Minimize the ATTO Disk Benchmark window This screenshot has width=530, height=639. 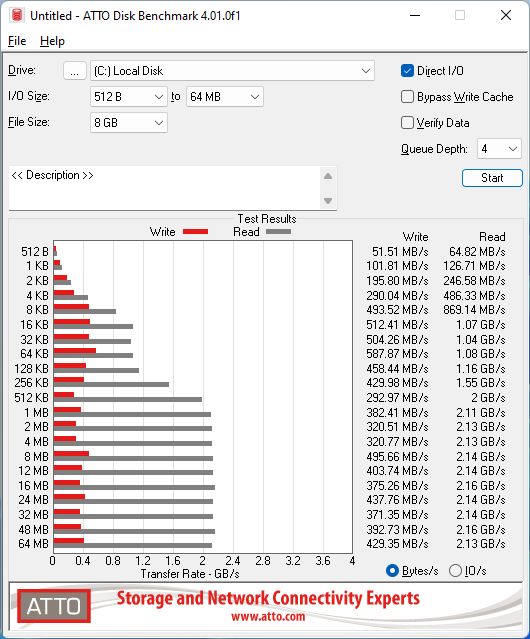pyautogui.click(x=415, y=15)
